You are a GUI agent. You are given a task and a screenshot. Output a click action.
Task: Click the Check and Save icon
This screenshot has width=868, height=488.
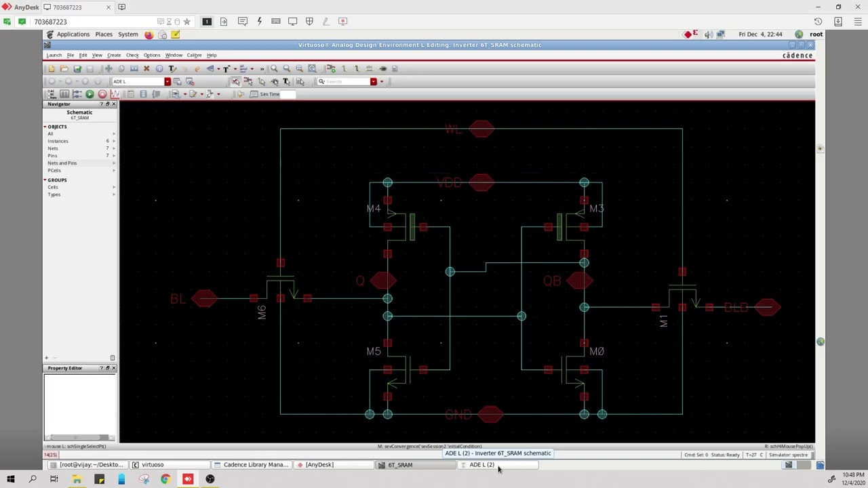click(77, 68)
